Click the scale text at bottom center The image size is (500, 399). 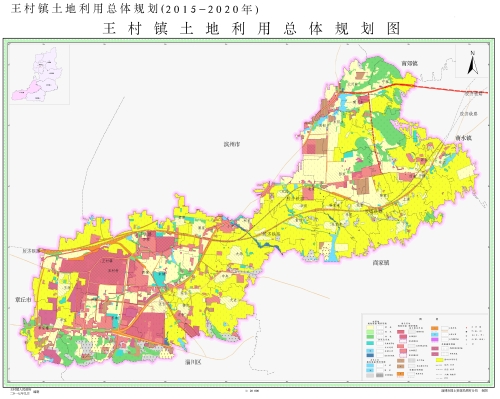pos(252,390)
